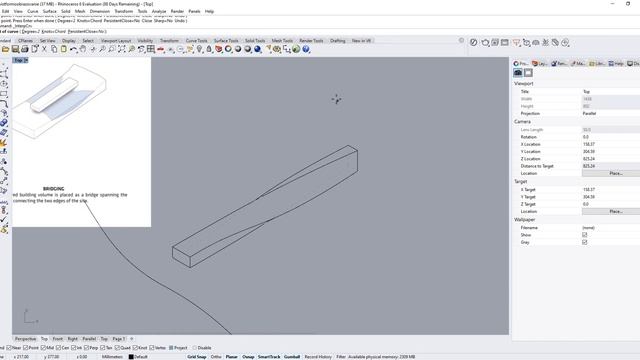Click the Rectangle tool in the left sidebar
The image size is (640, 360).
pos(4,93)
